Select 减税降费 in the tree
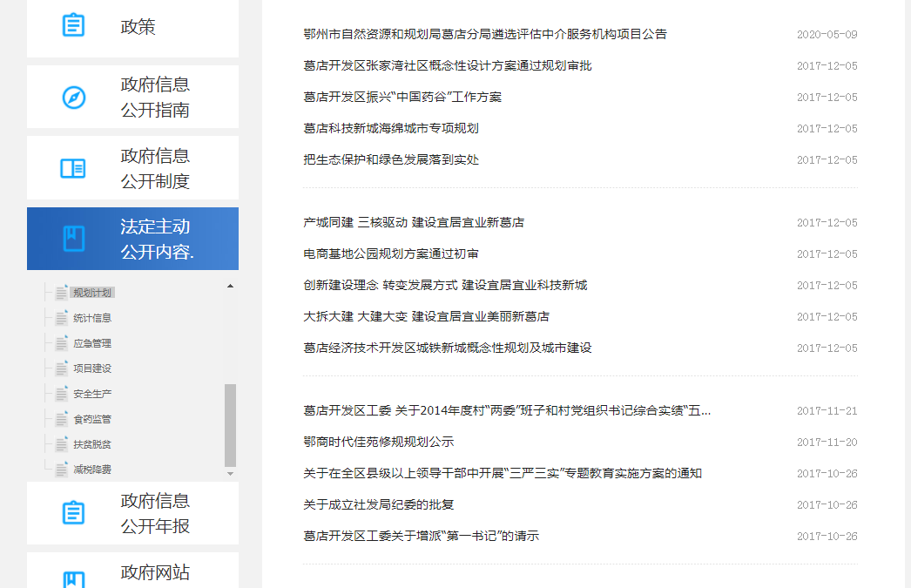The width and height of the screenshot is (911, 588). click(92, 470)
